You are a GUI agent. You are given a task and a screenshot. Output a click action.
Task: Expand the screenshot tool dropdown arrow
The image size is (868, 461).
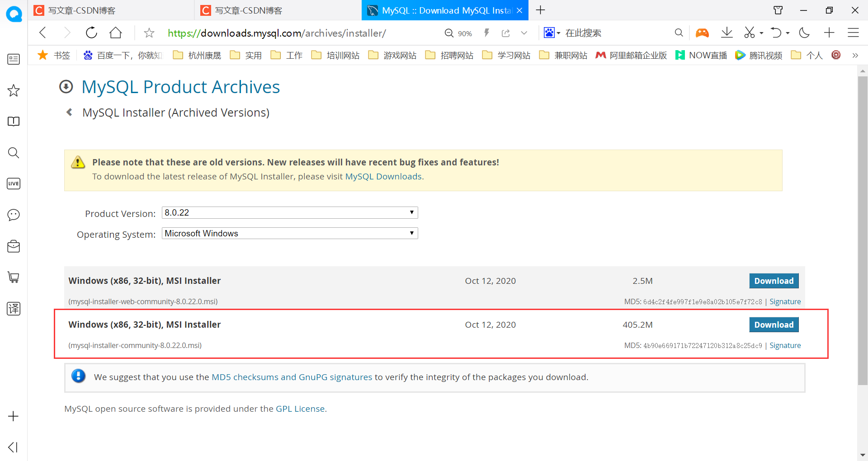(761, 33)
